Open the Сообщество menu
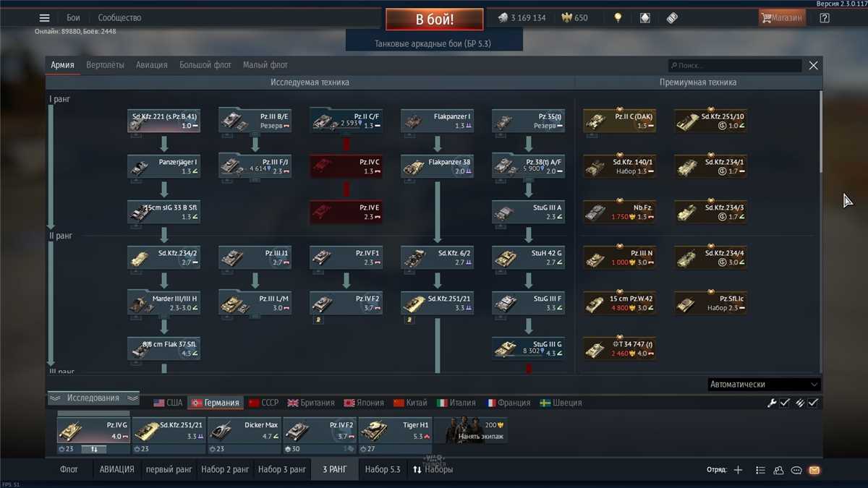The height and width of the screenshot is (488, 868). point(120,18)
